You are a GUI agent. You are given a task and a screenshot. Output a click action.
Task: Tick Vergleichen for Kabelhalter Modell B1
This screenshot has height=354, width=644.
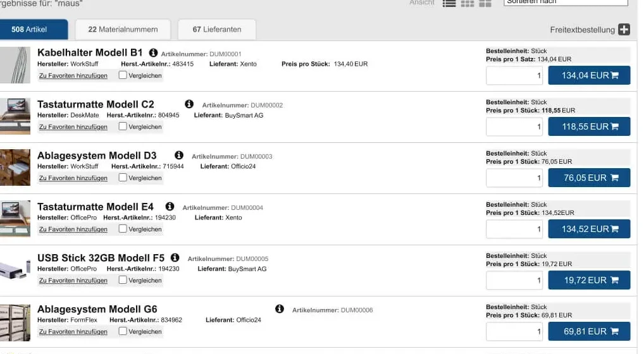tap(122, 75)
